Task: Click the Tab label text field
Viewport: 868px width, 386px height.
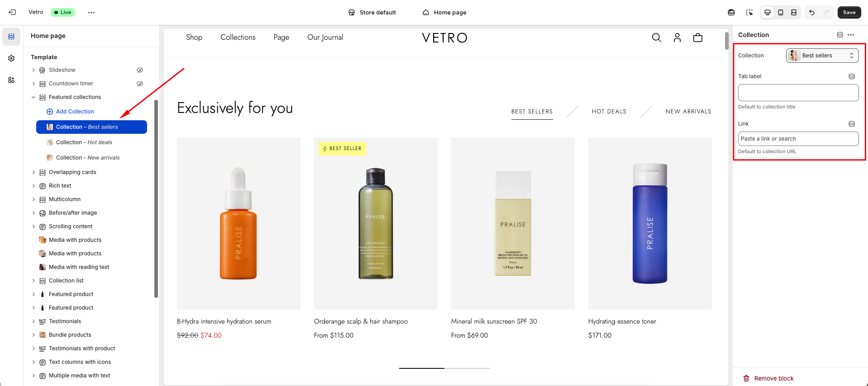Action: pos(798,93)
